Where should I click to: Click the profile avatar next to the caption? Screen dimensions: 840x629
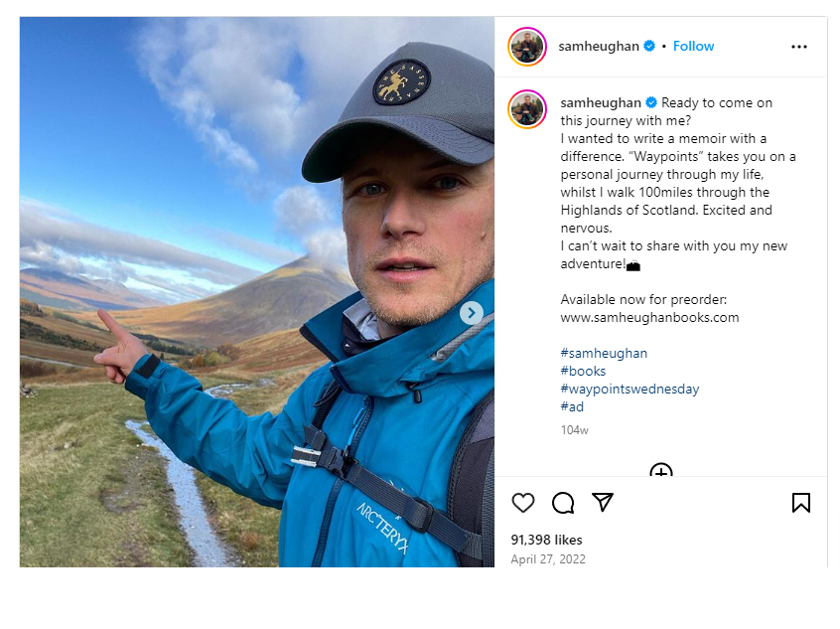(x=527, y=109)
